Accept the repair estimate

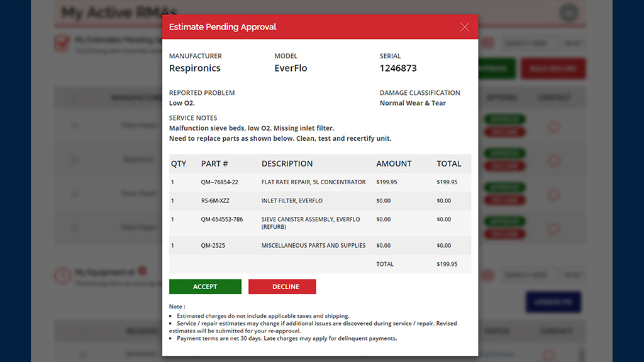click(x=205, y=287)
